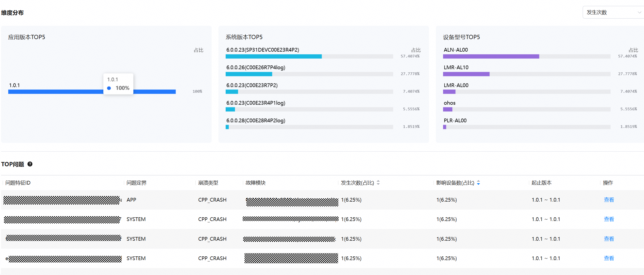Click the LMR-AL00 device label
644x275 pixels.
click(456, 85)
